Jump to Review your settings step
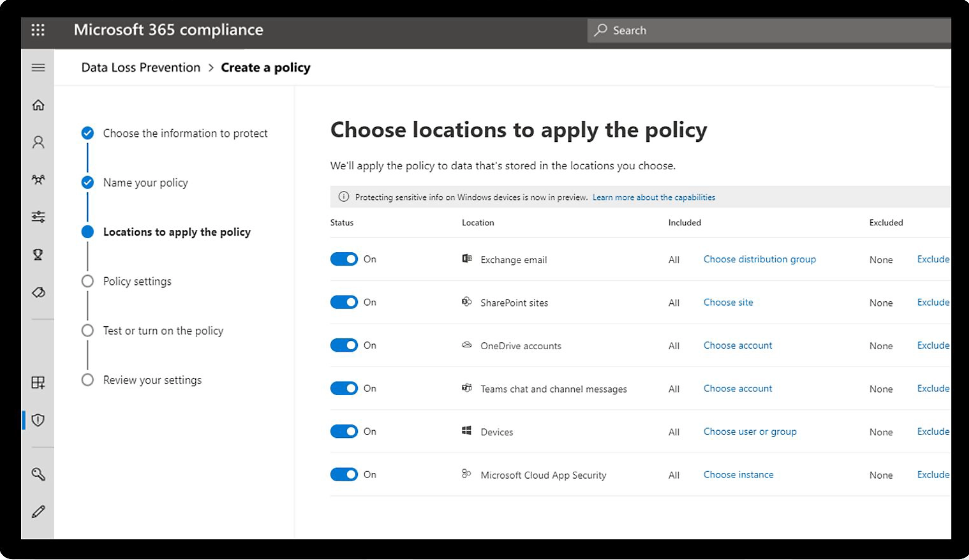Viewport: 969px width, 560px height. click(x=152, y=380)
